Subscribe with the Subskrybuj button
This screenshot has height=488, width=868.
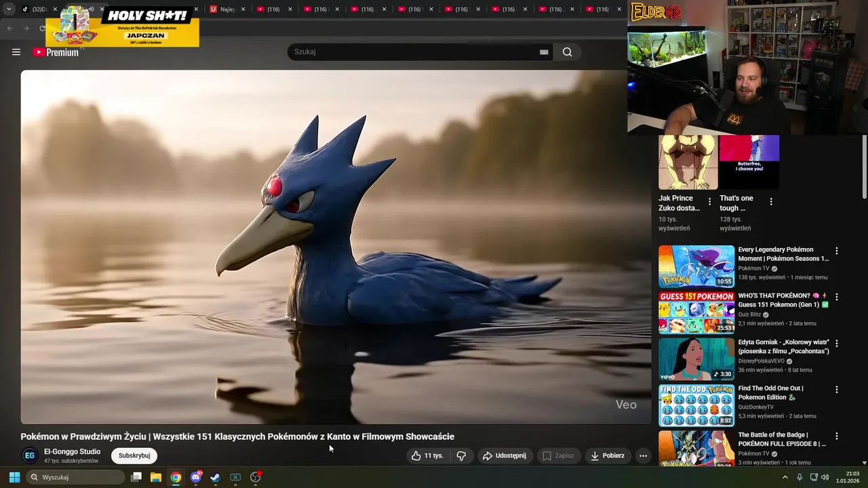(134, 455)
